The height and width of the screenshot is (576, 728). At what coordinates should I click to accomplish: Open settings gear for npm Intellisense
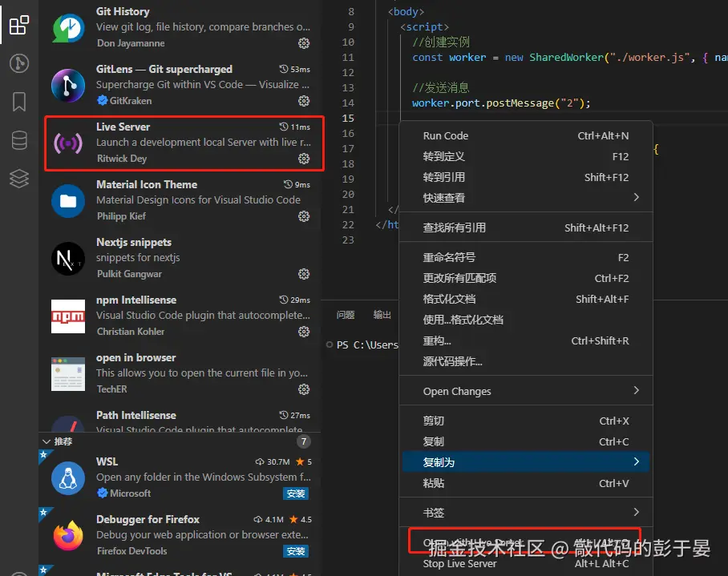tap(304, 332)
